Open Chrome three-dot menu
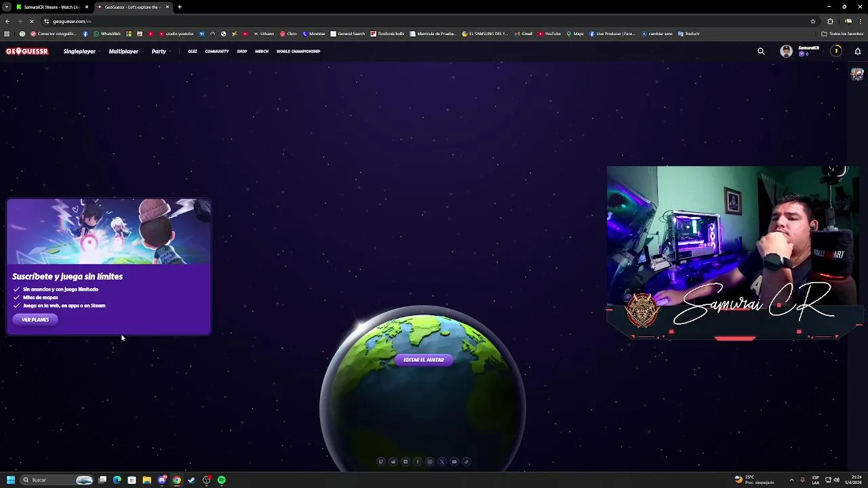Viewport: 868px width, 488px height. (861, 21)
